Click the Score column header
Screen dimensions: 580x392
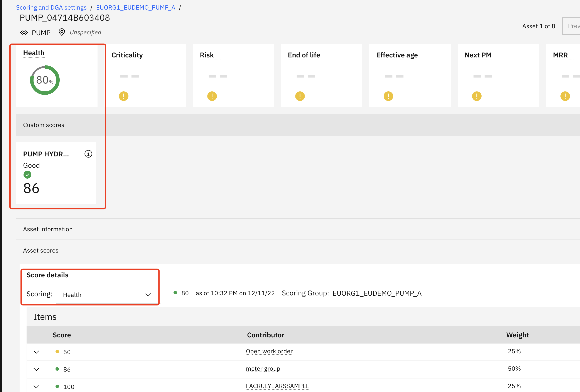click(x=62, y=335)
